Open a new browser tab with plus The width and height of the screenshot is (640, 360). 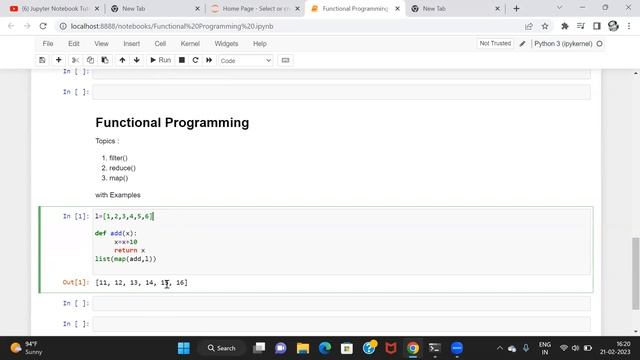(516, 9)
